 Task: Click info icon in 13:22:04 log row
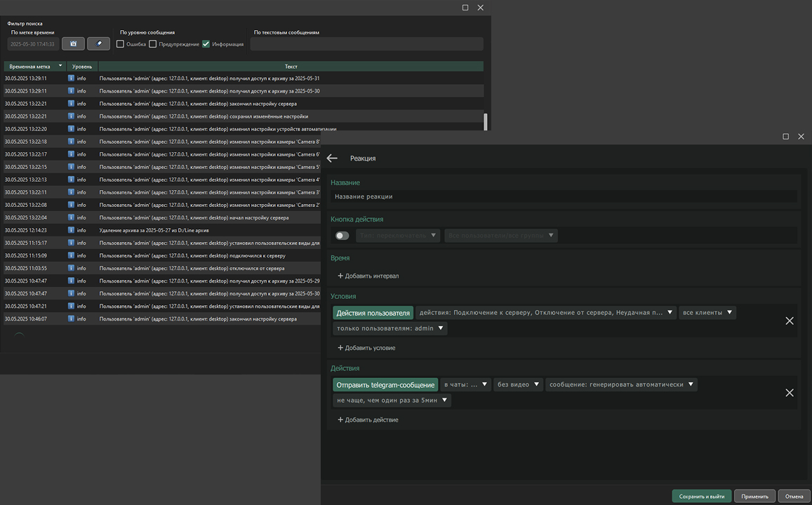pyautogui.click(x=72, y=217)
